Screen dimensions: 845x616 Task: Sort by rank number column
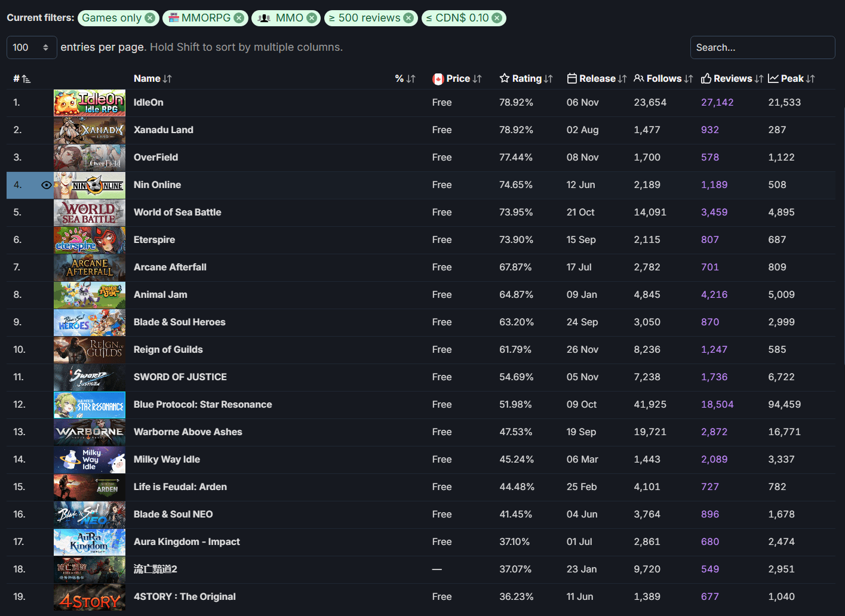pyautogui.click(x=22, y=79)
